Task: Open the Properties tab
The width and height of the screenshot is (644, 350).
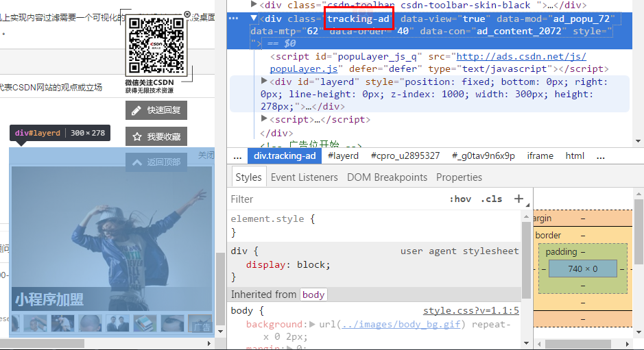Action: point(459,177)
